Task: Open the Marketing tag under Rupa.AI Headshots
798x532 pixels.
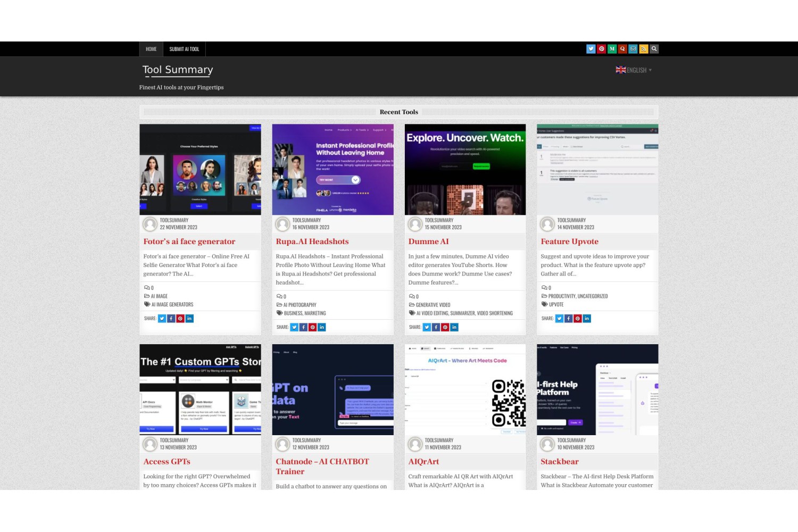Action: [x=315, y=313]
